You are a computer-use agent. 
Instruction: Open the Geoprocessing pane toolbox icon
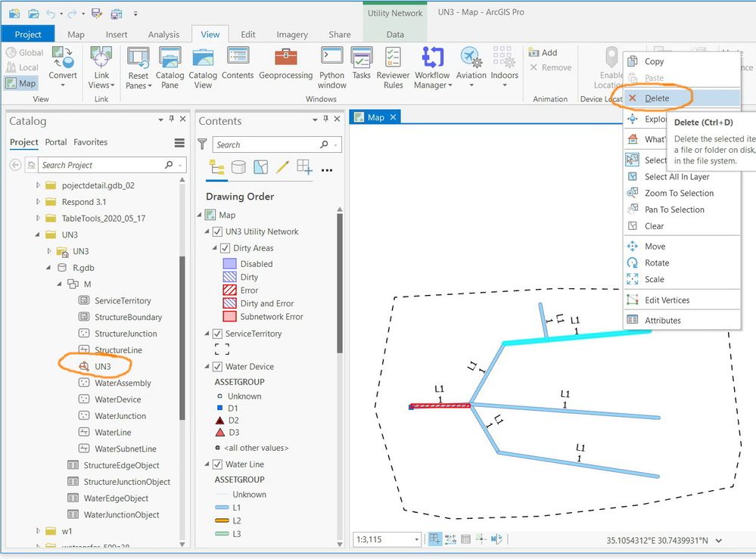click(x=285, y=57)
